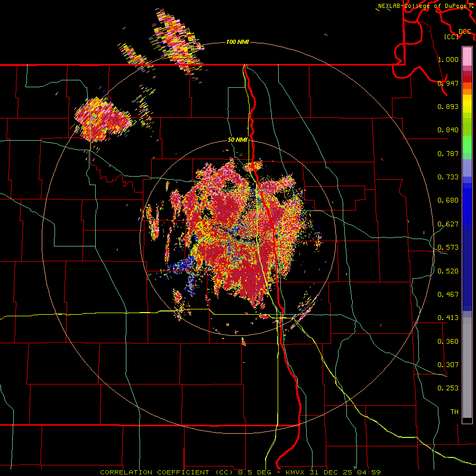Click the 0.573 legend value
This screenshot has width=476, height=476.
click(448, 248)
